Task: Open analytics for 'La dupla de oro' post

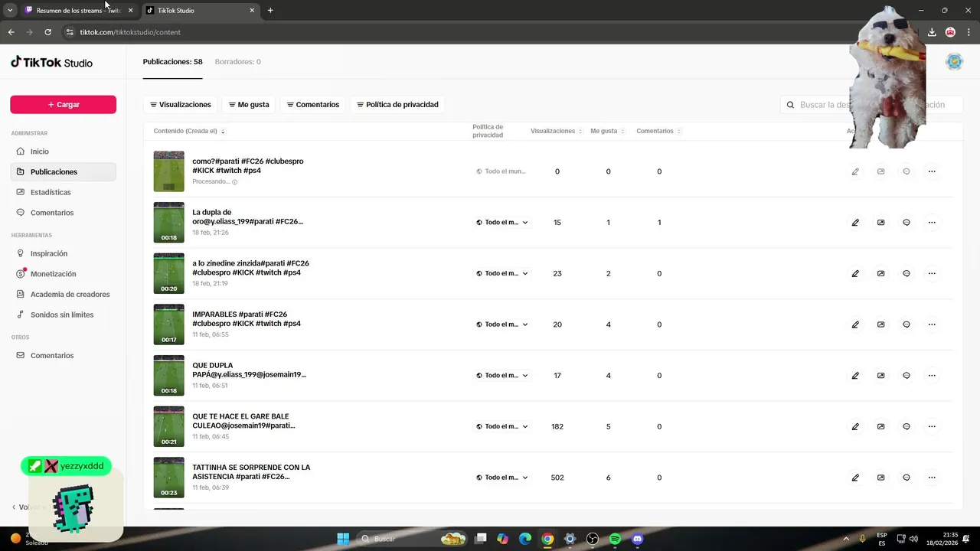Action: pos(880,223)
